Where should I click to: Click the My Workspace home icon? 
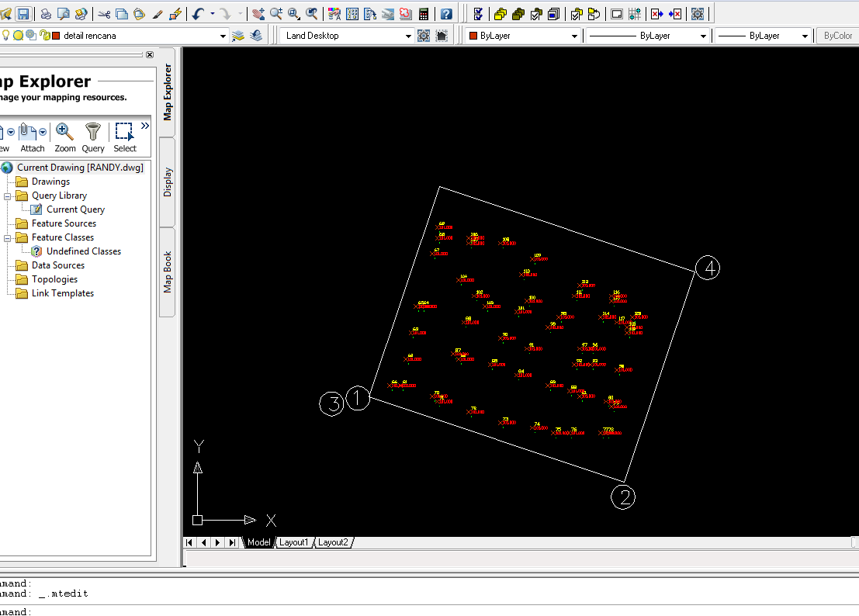pos(442,36)
